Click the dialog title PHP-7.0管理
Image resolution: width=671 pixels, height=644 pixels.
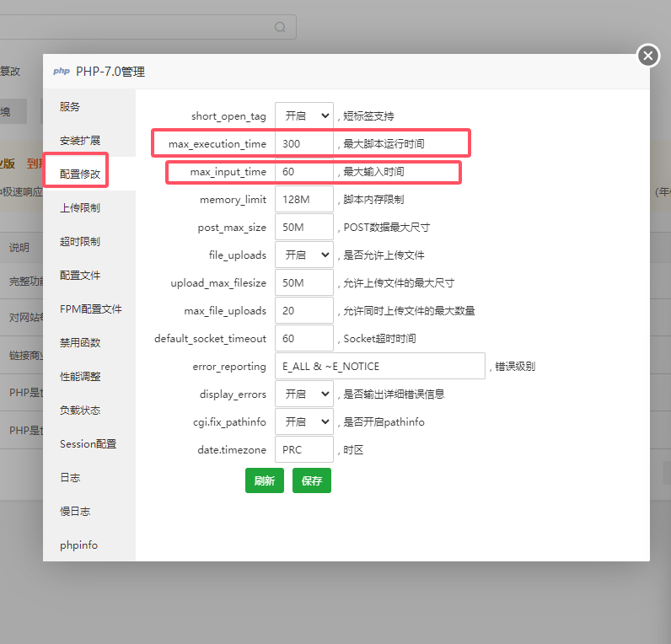pos(110,72)
